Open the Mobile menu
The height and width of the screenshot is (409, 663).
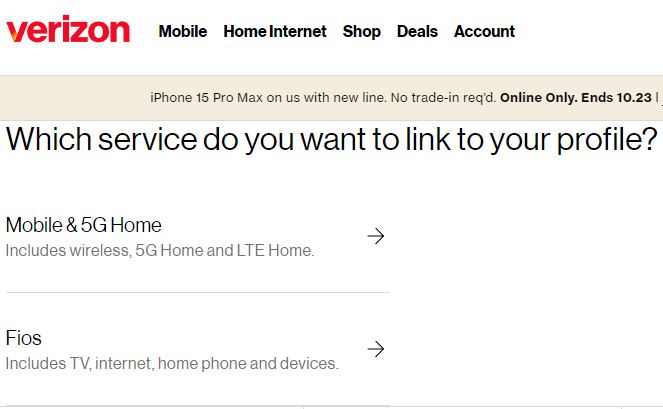point(183,31)
